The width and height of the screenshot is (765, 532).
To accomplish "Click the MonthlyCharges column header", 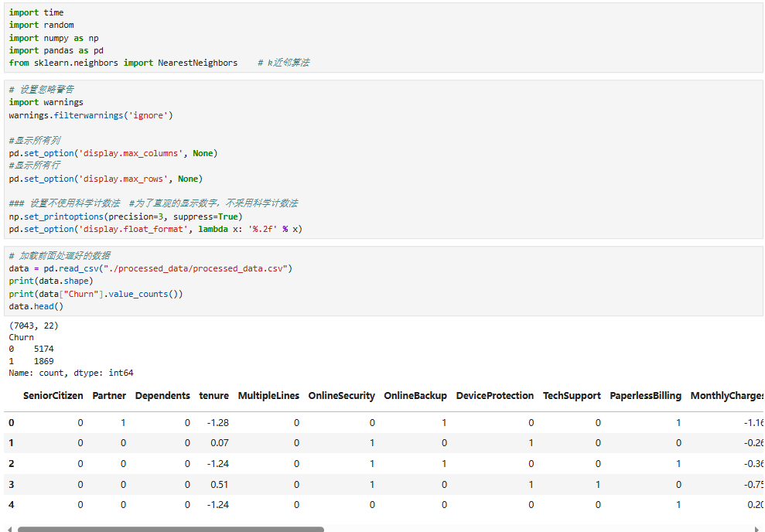I will pyautogui.click(x=727, y=396).
